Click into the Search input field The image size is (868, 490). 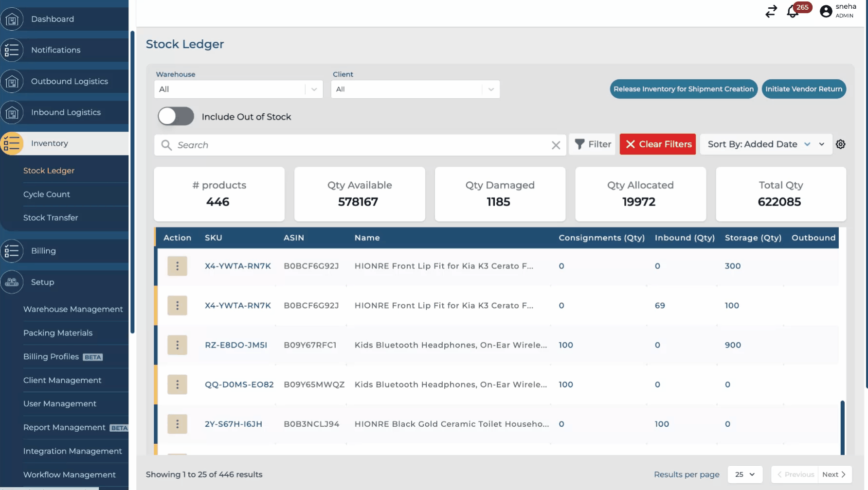360,145
